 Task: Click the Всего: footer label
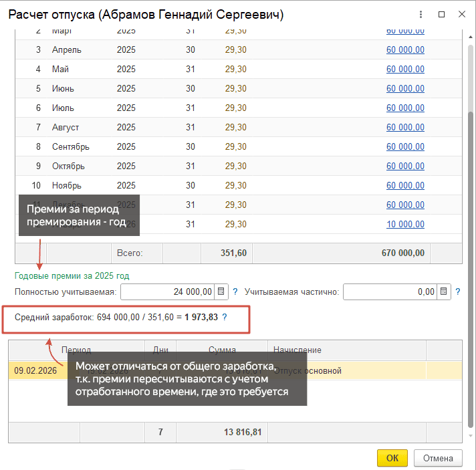coord(130,253)
